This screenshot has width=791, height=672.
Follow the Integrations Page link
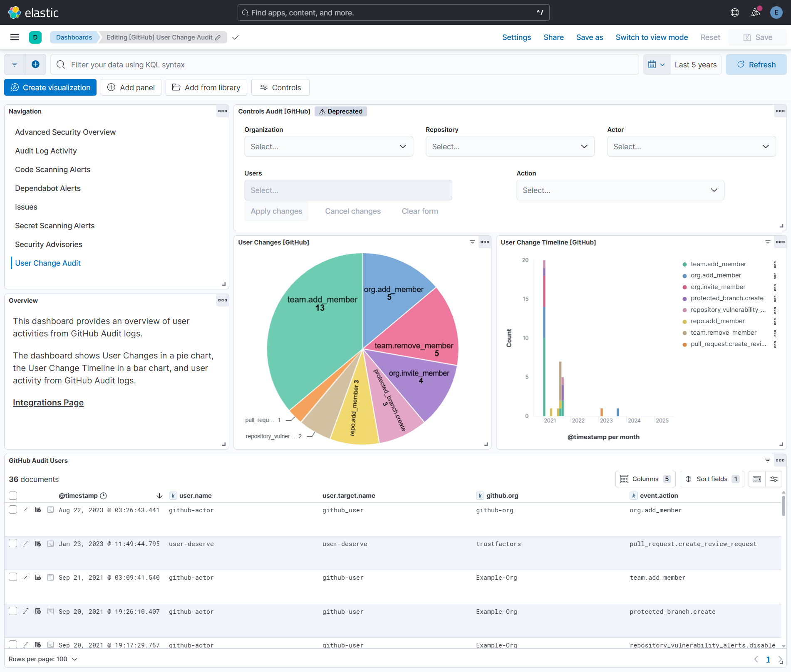[48, 403]
